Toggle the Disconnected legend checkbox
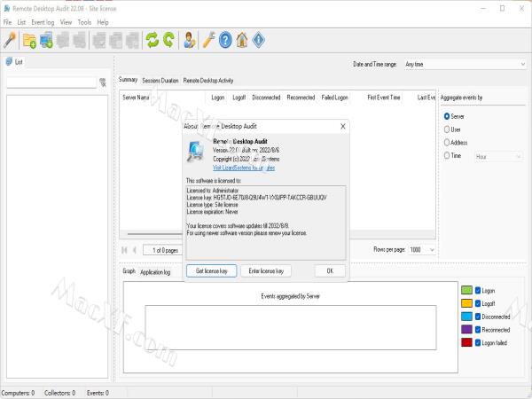532x399 pixels. 478,317
